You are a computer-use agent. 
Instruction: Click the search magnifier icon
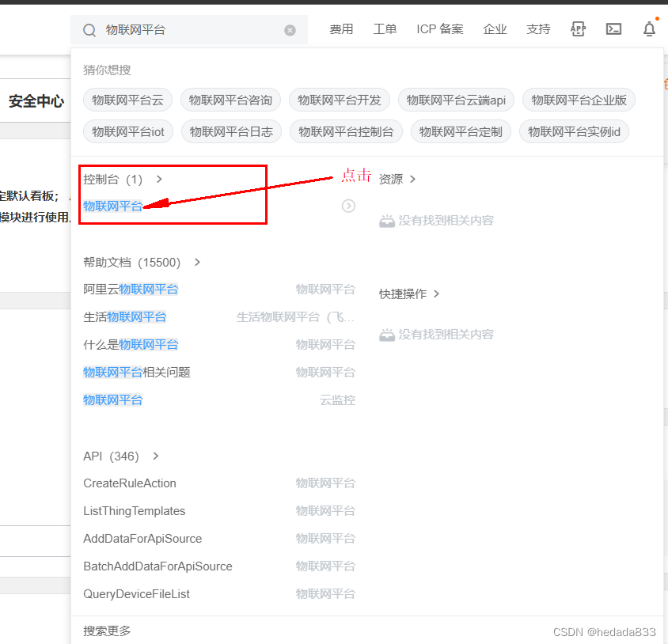pyautogui.click(x=89, y=30)
